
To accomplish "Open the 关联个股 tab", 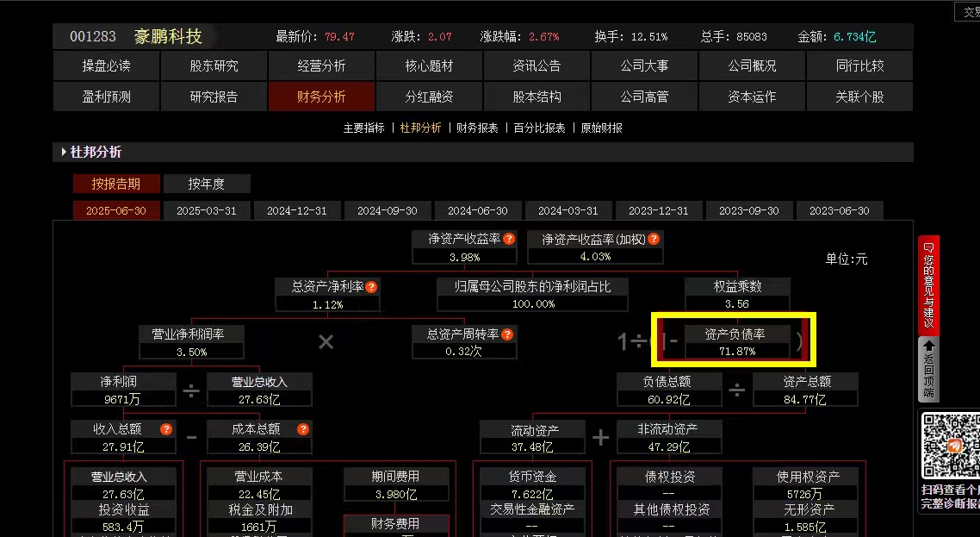I will click(x=860, y=97).
